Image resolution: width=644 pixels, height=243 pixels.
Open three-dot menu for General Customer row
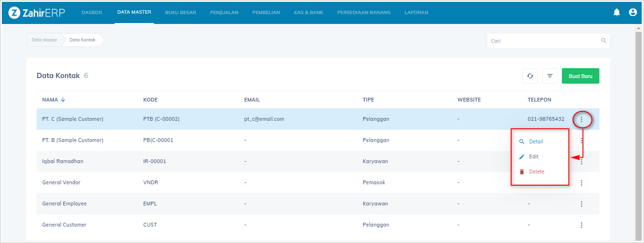[x=582, y=225]
